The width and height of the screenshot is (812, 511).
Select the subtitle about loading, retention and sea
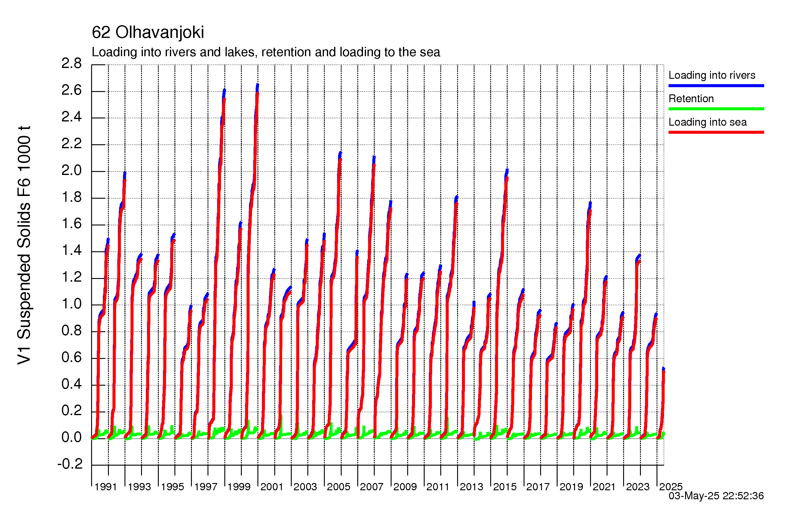[x=266, y=52]
